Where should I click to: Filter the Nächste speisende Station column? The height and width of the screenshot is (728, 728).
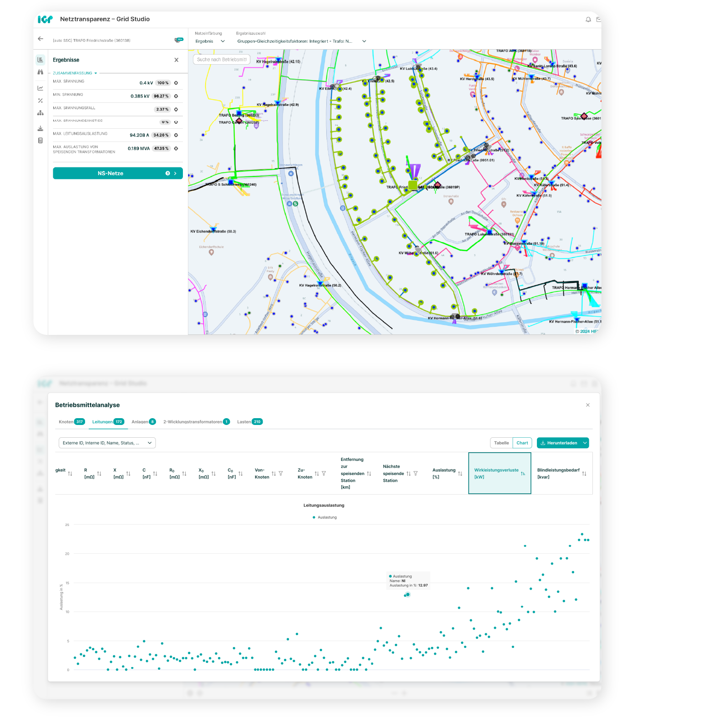coord(415,474)
